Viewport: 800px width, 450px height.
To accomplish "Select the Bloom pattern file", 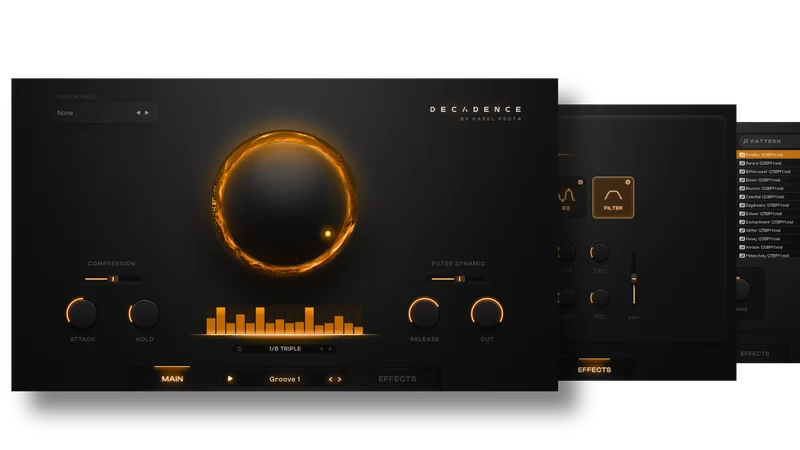I will (x=768, y=180).
